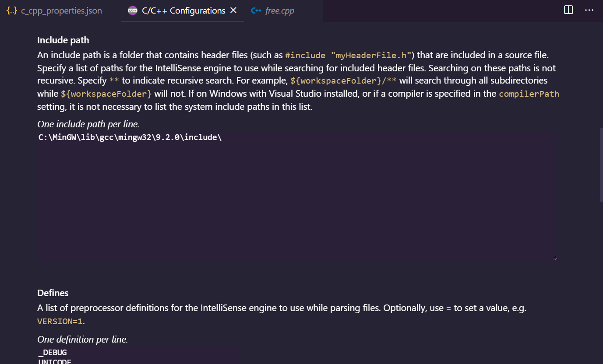Image resolution: width=603 pixels, height=364 pixels.
Task: Click the C/C++ extension icon on the Configurations tab
Action: pyautogui.click(x=132, y=10)
